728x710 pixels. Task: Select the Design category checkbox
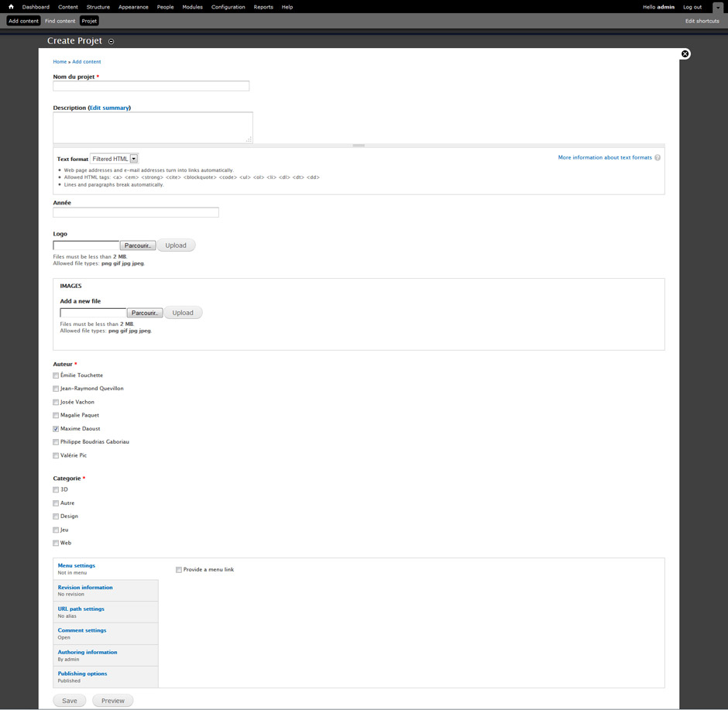coord(56,516)
